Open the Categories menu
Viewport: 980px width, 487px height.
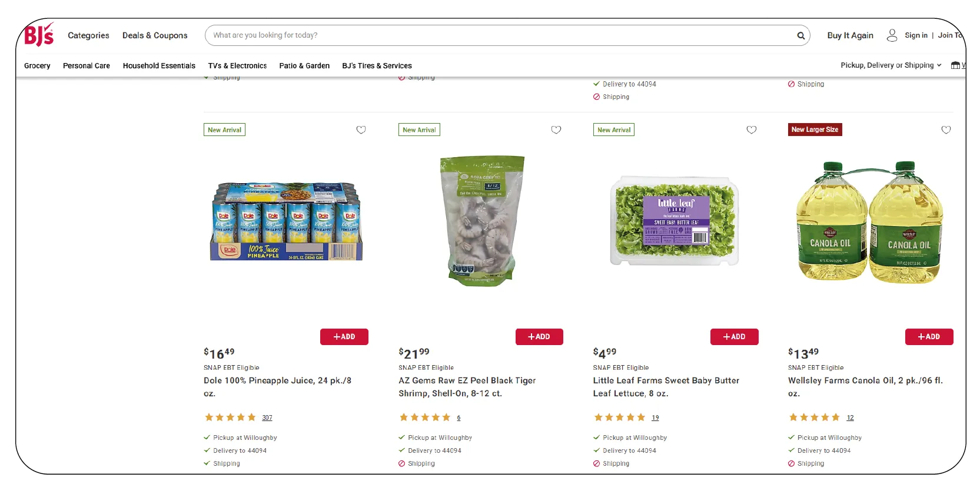[x=88, y=35]
